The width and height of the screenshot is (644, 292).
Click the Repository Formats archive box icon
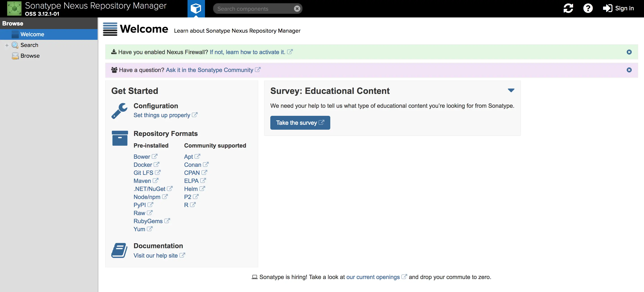pyautogui.click(x=120, y=138)
